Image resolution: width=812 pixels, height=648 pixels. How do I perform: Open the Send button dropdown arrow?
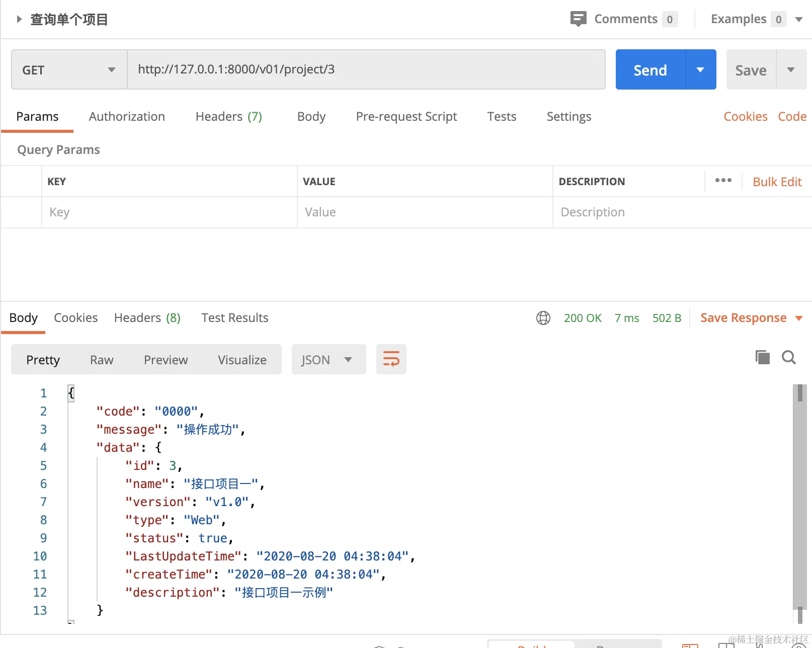pos(700,70)
